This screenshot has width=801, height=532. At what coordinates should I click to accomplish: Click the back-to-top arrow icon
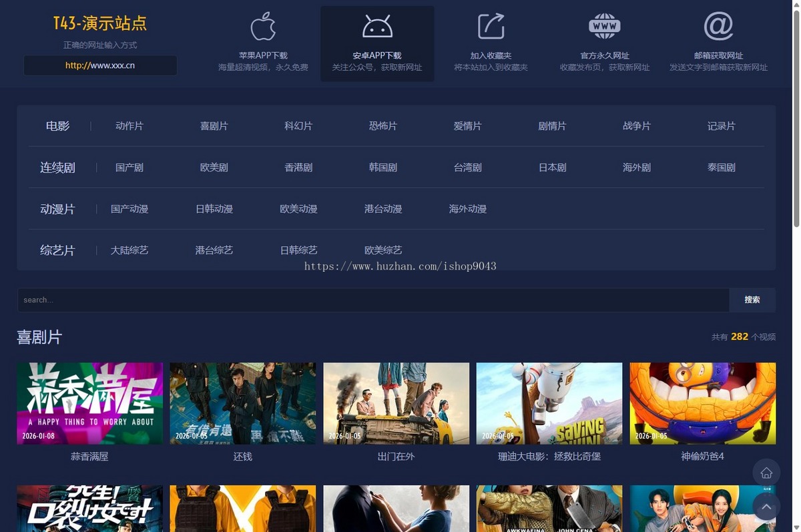tap(766, 507)
